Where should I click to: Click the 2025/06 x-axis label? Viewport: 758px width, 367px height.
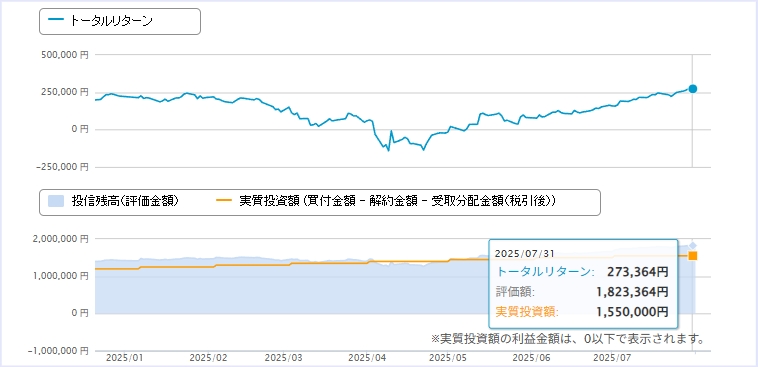coord(531,358)
